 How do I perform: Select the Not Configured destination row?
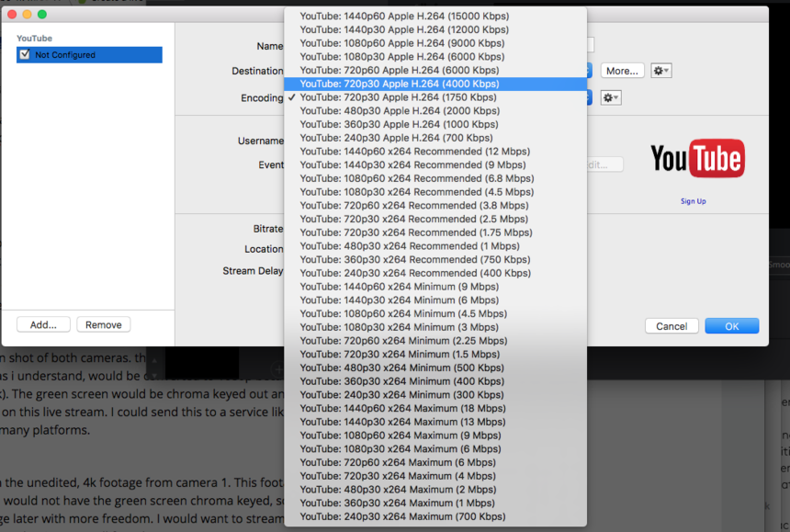tap(89, 55)
